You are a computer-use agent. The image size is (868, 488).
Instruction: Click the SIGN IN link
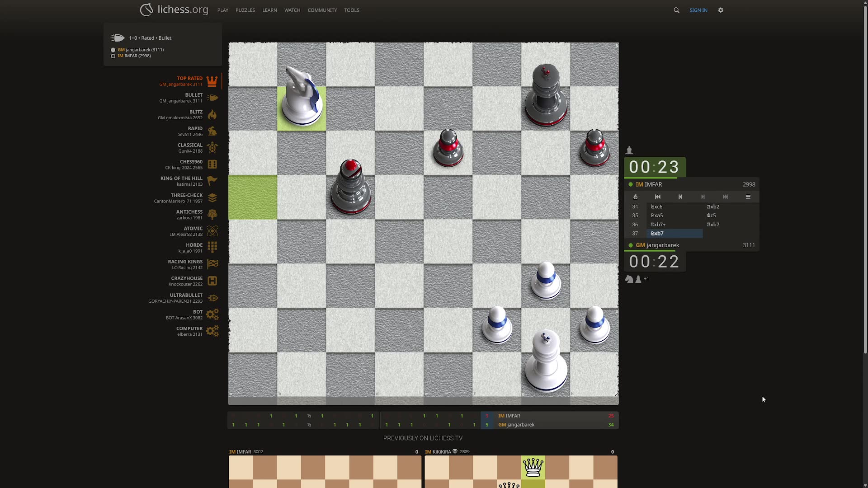click(x=698, y=10)
